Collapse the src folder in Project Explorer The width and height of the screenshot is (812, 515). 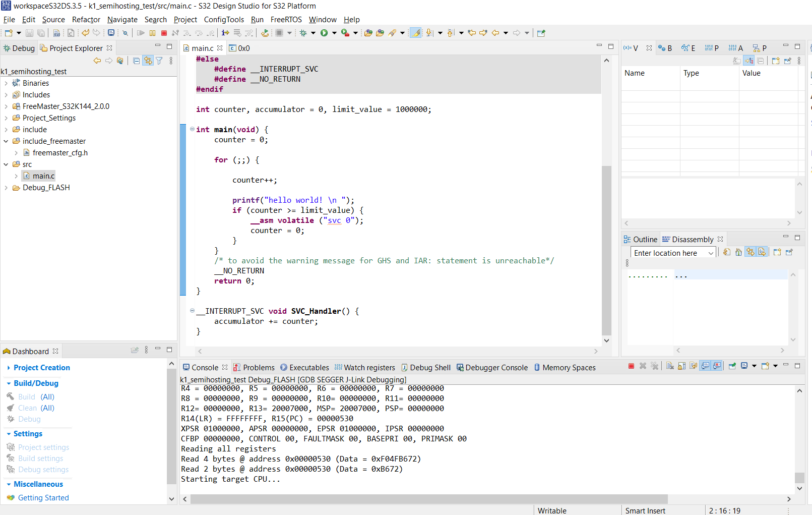[x=6, y=164]
